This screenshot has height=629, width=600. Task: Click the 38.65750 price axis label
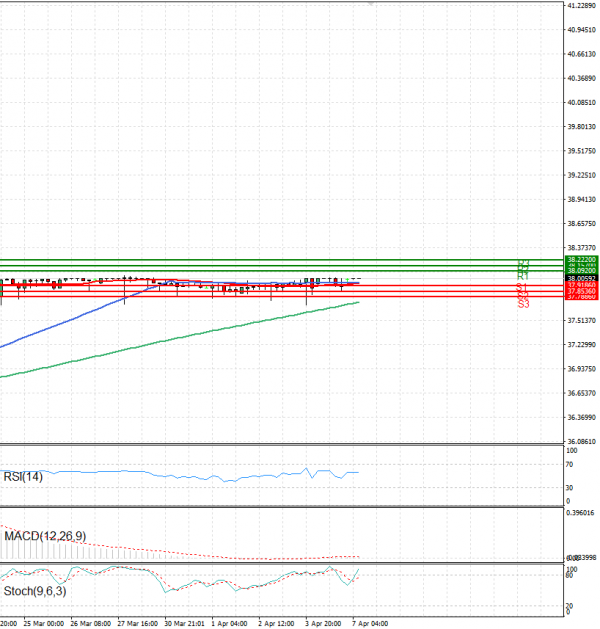tap(582, 223)
